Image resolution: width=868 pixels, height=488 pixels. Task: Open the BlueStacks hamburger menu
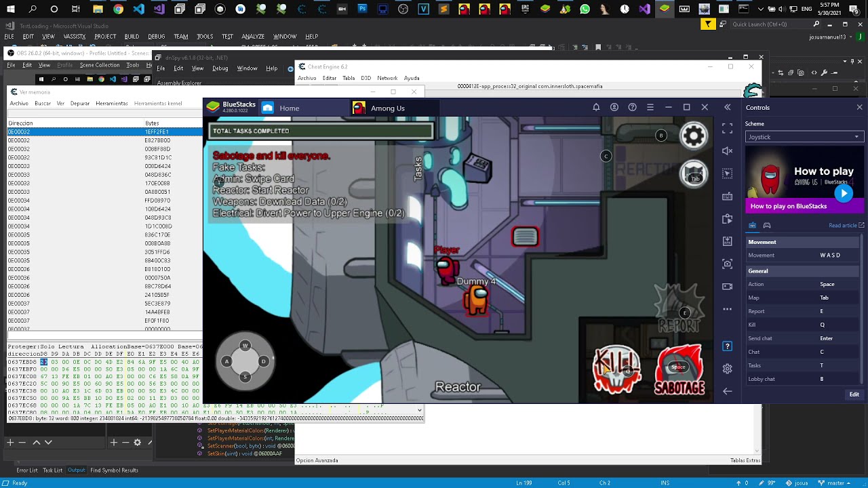(650, 108)
